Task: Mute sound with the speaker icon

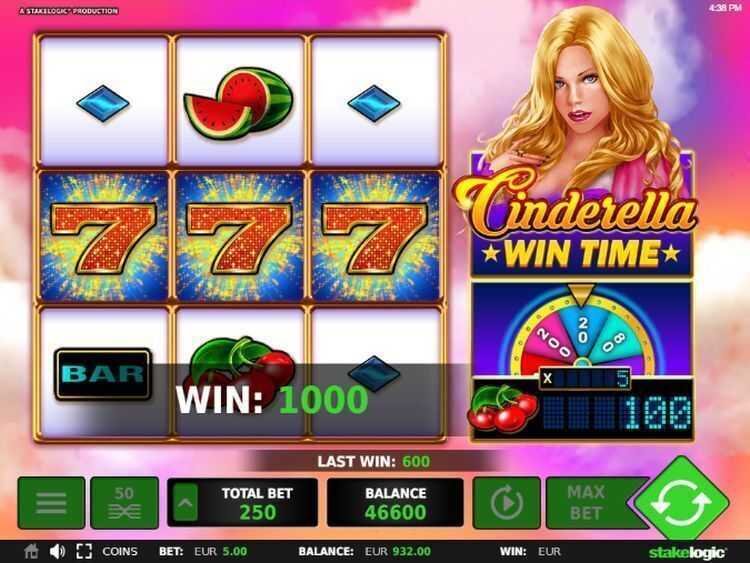Action: 57,552
